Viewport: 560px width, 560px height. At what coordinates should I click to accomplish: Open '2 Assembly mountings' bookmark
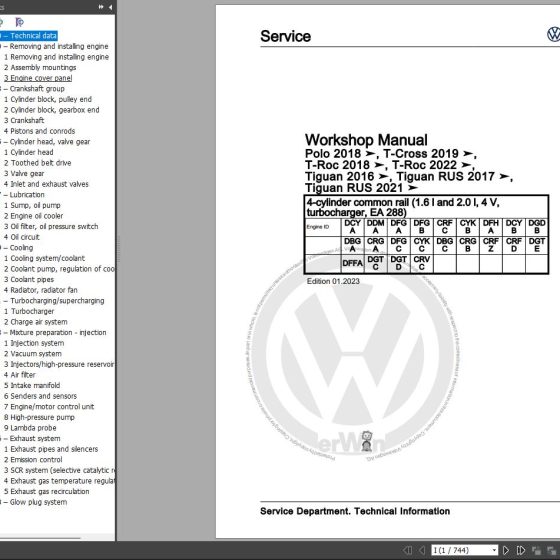40,68
